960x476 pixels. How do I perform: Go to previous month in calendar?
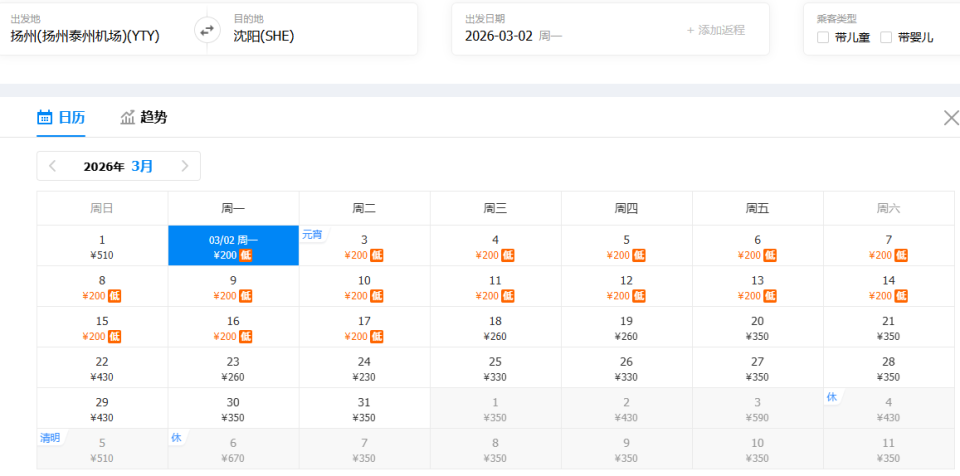(53, 166)
